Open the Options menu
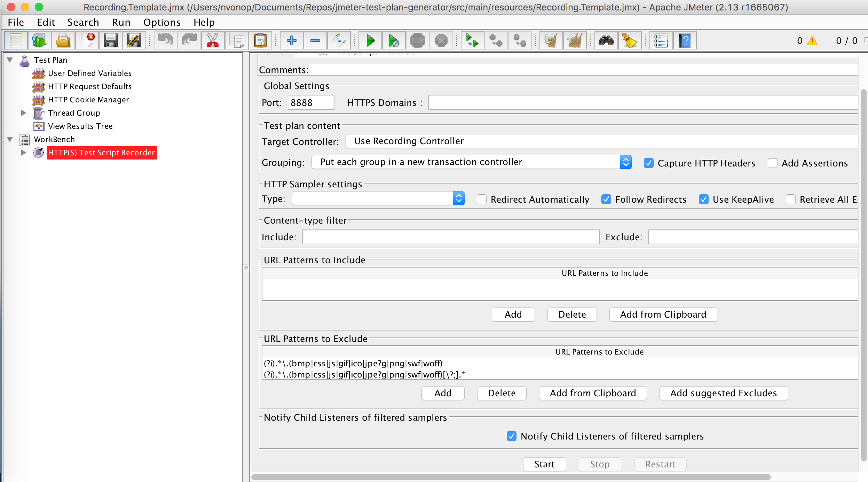Image resolution: width=868 pixels, height=482 pixels. (x=162, y=22)
